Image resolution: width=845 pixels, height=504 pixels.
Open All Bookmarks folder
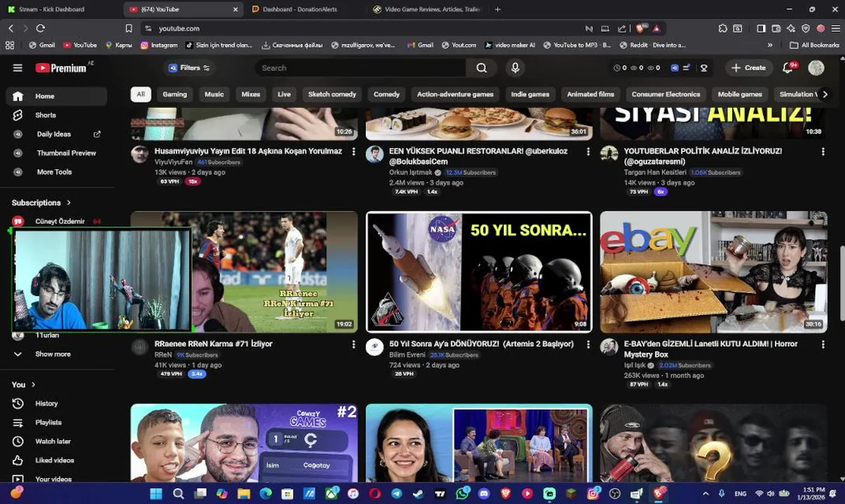coord(814,45)
